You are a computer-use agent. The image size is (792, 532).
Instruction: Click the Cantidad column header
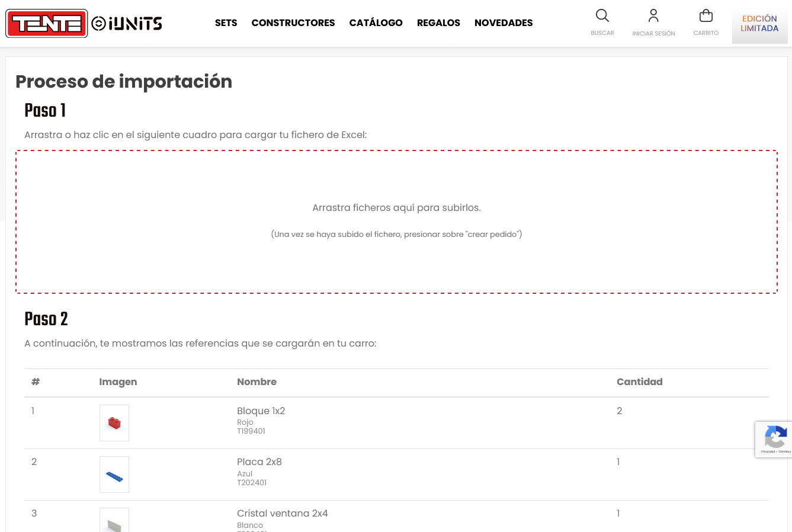(x=640, y=382)
